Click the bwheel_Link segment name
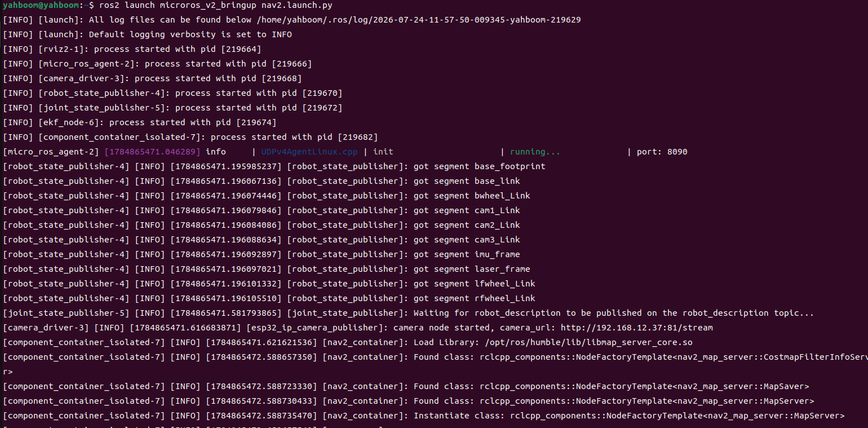This screenshot has height=428, width=868. click(x=502, y=196)
